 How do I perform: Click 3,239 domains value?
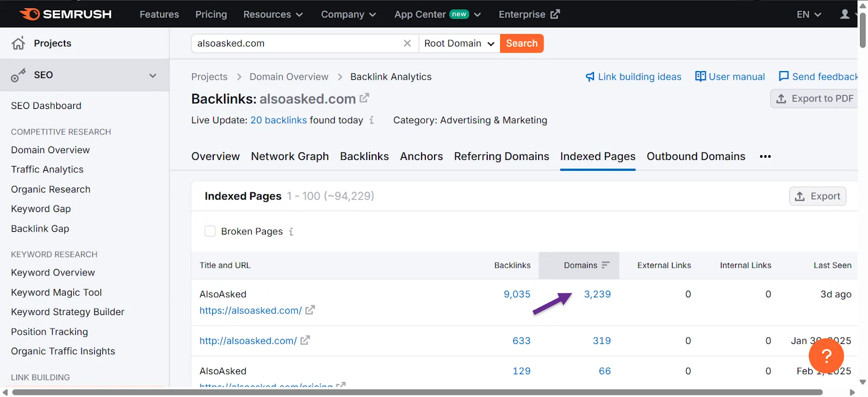coord(597,294)
